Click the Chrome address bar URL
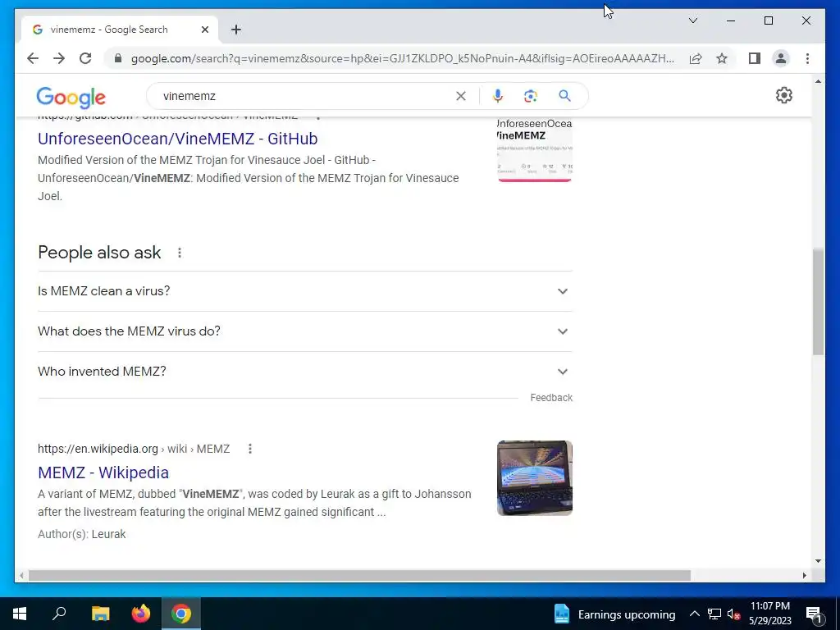Image resolution: width=840 pixels, height=630 pixels. [x=402, y=58]
